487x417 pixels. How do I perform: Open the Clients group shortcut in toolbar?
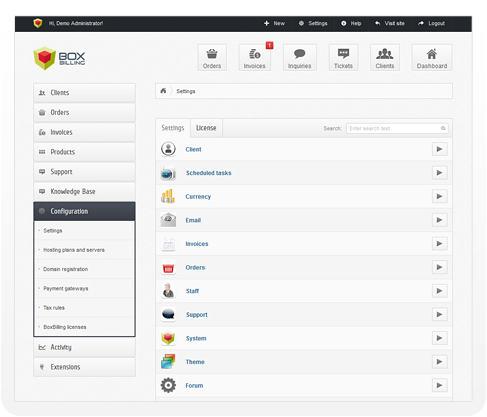[x=385, y=57]
